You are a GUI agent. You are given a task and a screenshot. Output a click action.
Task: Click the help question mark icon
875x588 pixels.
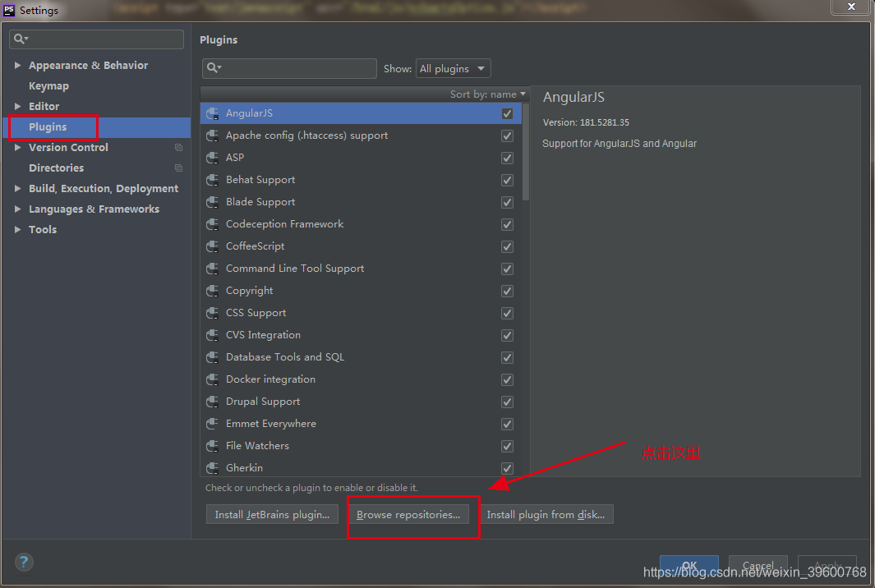click(x=24, y=562)
